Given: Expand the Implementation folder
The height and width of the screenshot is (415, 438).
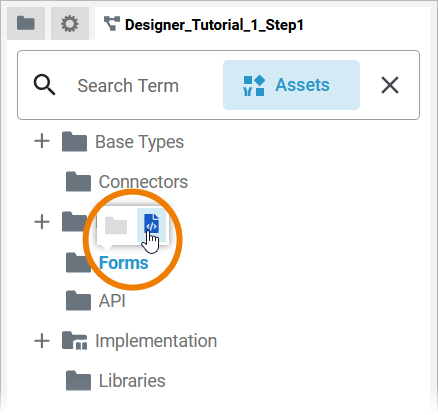Looking at the screenshot, I should point(42,341).
